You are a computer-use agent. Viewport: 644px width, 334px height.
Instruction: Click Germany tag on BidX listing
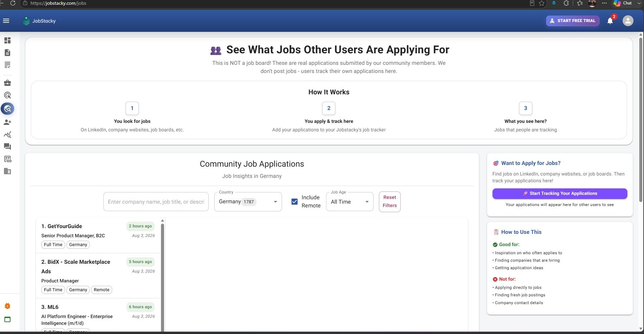78,290
